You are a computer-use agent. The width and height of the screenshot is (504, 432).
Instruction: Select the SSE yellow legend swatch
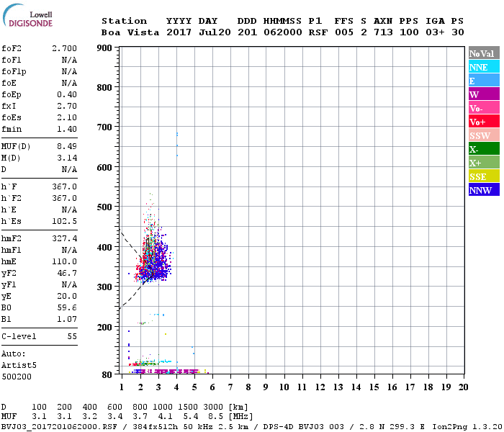click(484, 176)
